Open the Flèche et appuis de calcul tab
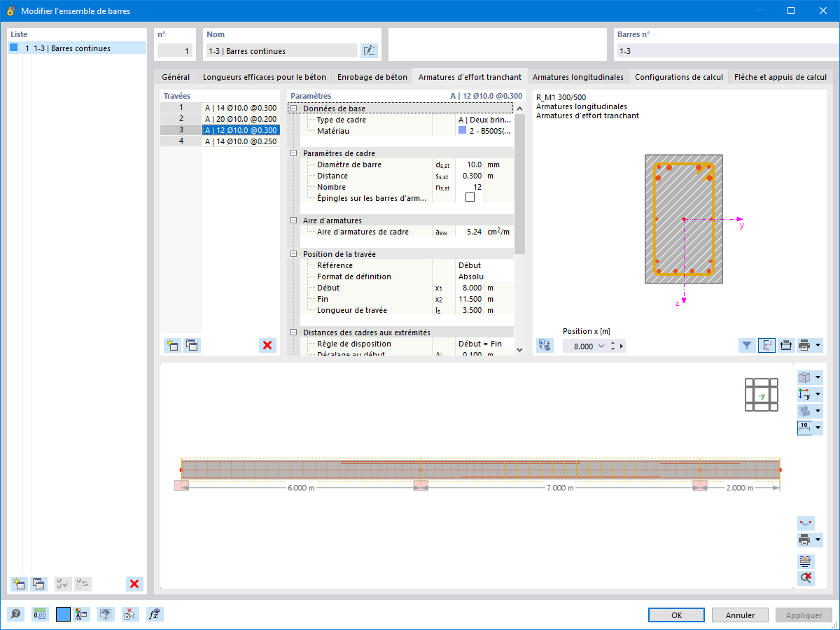The height and width of the screenshot is (630, 840). click(780, 77)
